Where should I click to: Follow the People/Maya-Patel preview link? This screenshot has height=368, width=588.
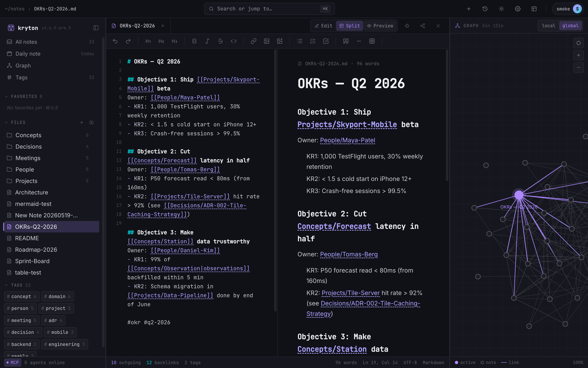347,140
